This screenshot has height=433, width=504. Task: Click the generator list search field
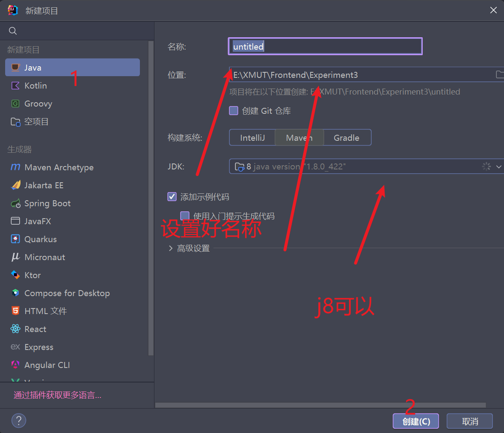coord(77,31)
